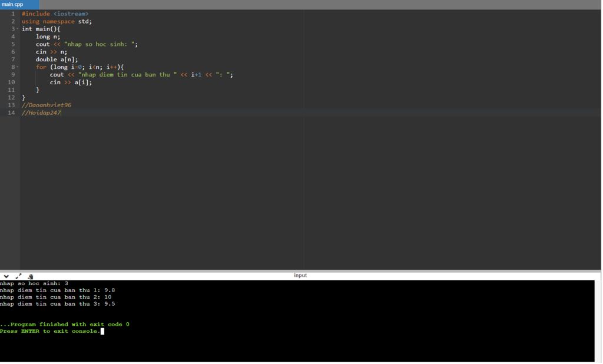The image size is (603, 364).
Task: Fold the for loop at line 8
Action: click(17, 67)
